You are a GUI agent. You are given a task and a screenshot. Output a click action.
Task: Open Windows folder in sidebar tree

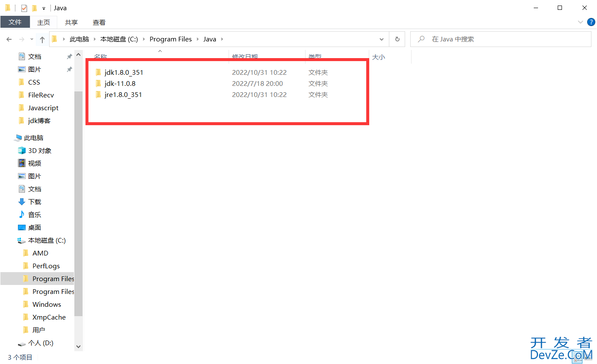[47, 304]
